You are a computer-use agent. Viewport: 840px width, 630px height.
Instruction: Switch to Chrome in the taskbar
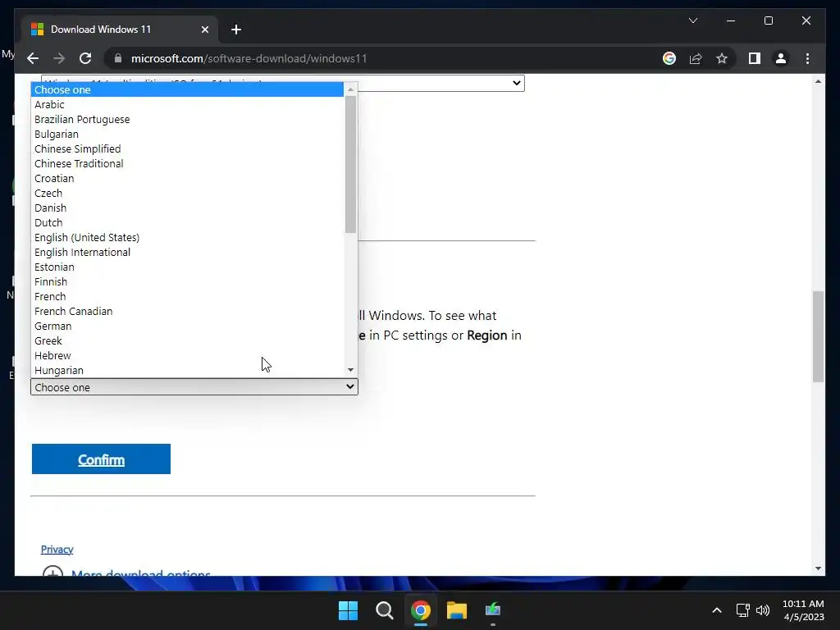tap(421, 610)
